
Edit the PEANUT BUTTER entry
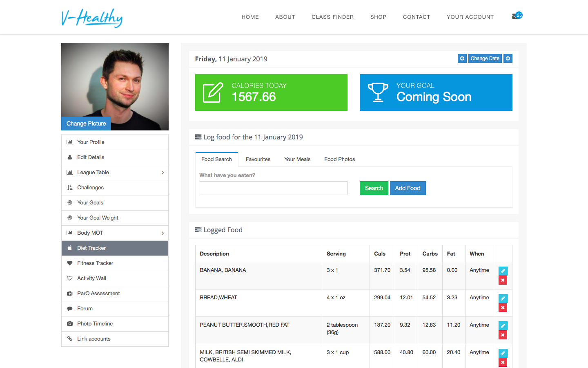point(503,325)
